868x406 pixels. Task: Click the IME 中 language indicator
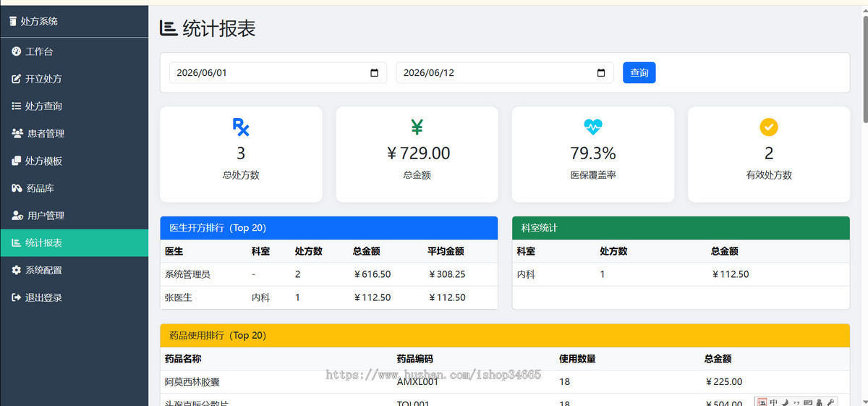(x=774, y=402)
